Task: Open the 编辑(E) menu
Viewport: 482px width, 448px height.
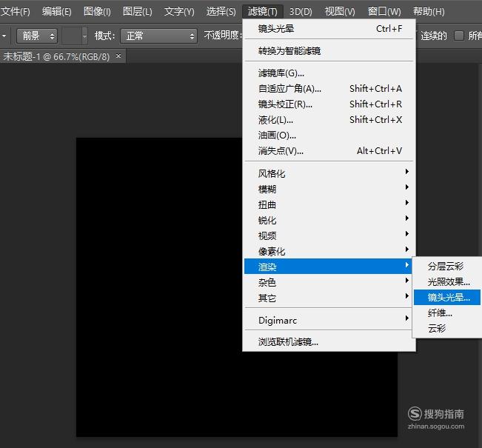Action: point(57,12)
